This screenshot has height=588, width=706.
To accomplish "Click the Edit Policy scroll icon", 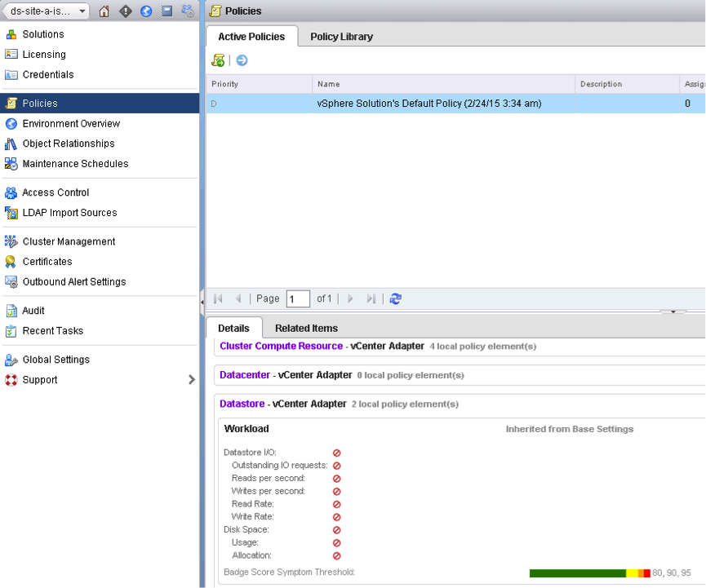I will pos(217,60).
